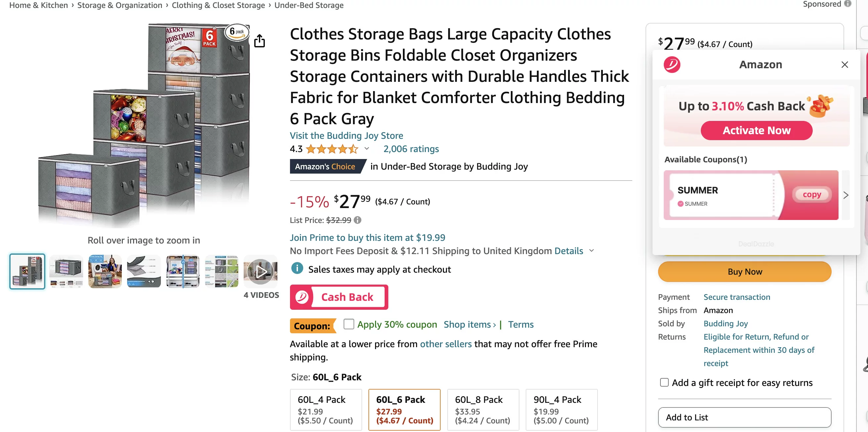Click the sales tax info icon
868x432 pixels.
(x=297, y=268)
